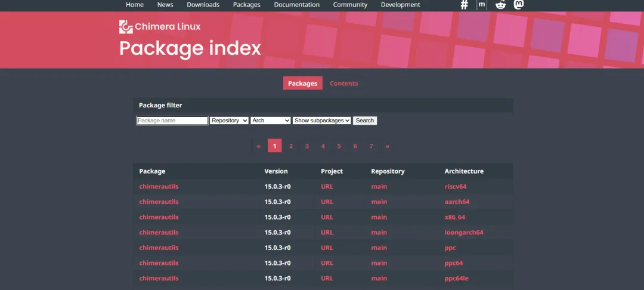The height and width of the screenshot is (290, 644).
Task: Filter by loongarch64 architecture link
Action: coord(464,233)
